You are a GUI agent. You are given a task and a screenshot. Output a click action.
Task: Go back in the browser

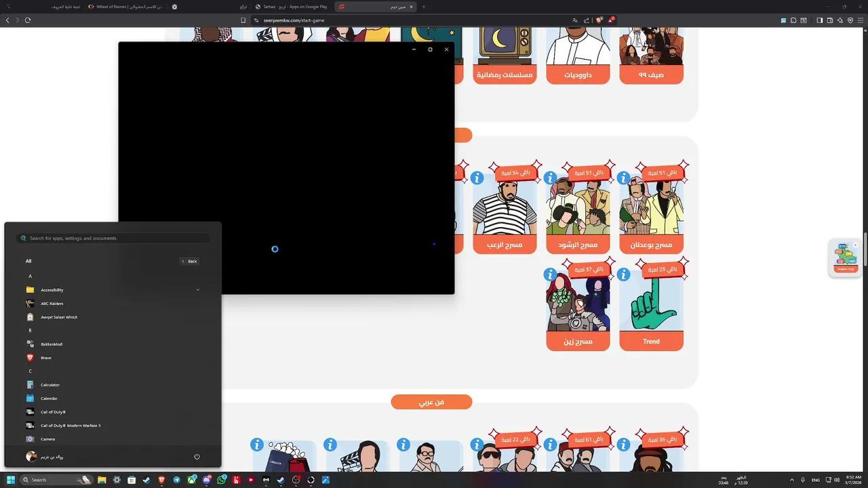7,20
